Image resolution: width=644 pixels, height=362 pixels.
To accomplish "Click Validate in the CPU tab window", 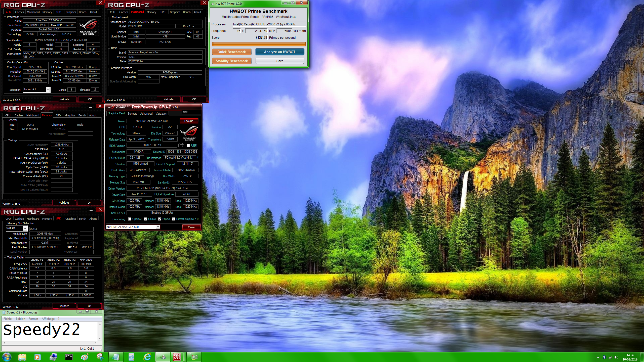I will (x=64, y=99).
